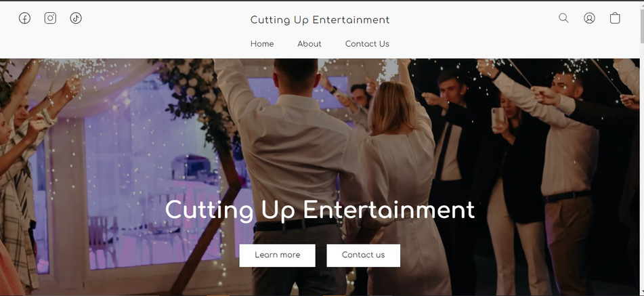The height and width of the screenshot is (296, 644).
Task: Click the scrollbar down arrow
Action: click(641, 293)
